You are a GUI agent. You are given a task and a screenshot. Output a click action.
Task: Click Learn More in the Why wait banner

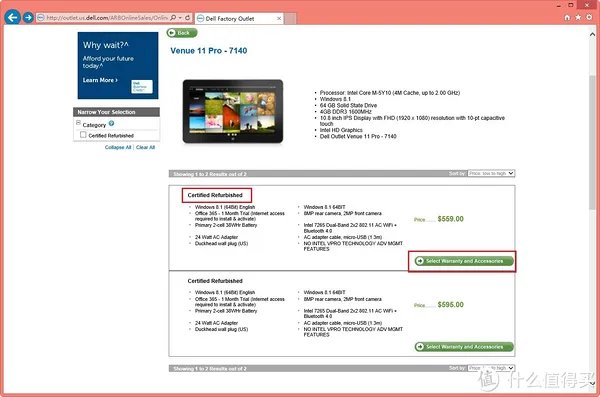point(100,80)
